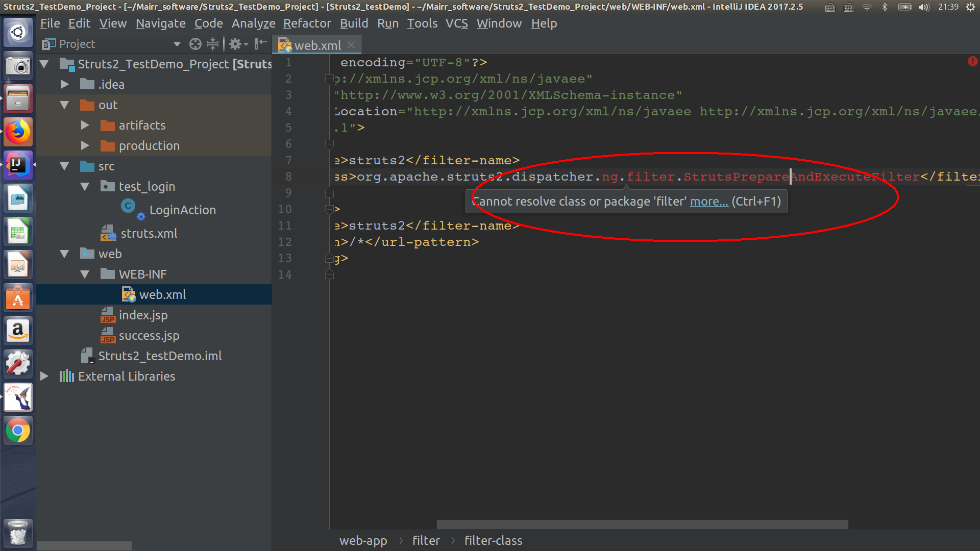Viewport: 980px width, 551px height.
Task: Launch Firefox from the dock
Action: (x=18, y=132)
